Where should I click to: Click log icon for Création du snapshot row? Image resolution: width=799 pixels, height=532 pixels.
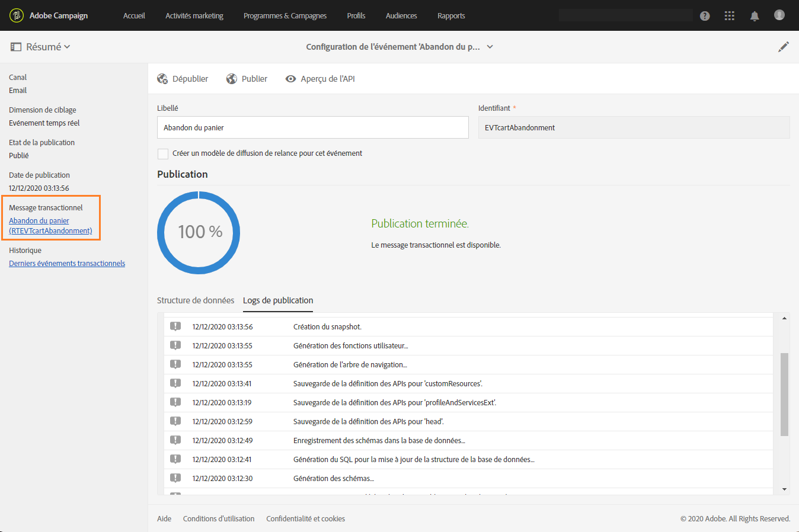175,326
